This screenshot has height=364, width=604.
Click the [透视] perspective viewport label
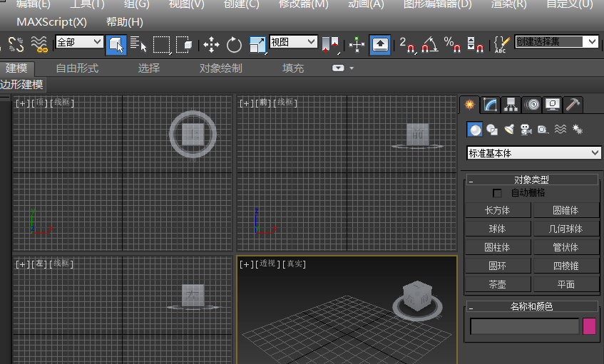click(267, 264)
